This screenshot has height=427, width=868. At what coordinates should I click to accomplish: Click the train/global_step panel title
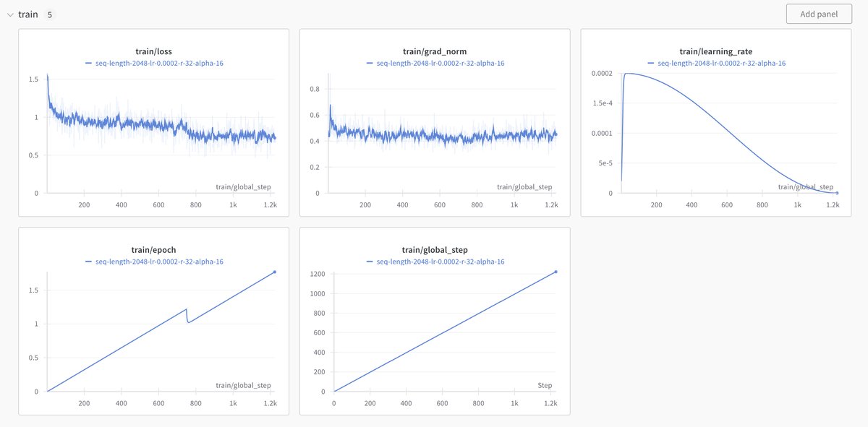tap(435, 250)
